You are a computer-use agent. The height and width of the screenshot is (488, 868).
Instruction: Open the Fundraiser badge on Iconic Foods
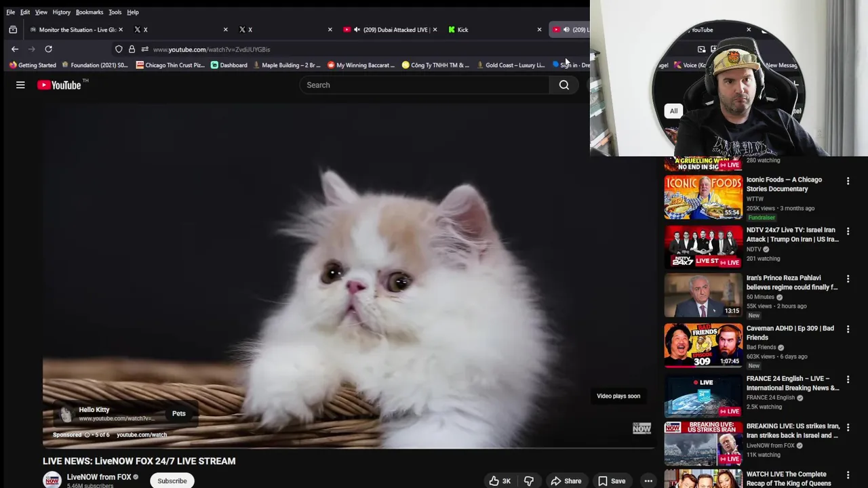762,218
